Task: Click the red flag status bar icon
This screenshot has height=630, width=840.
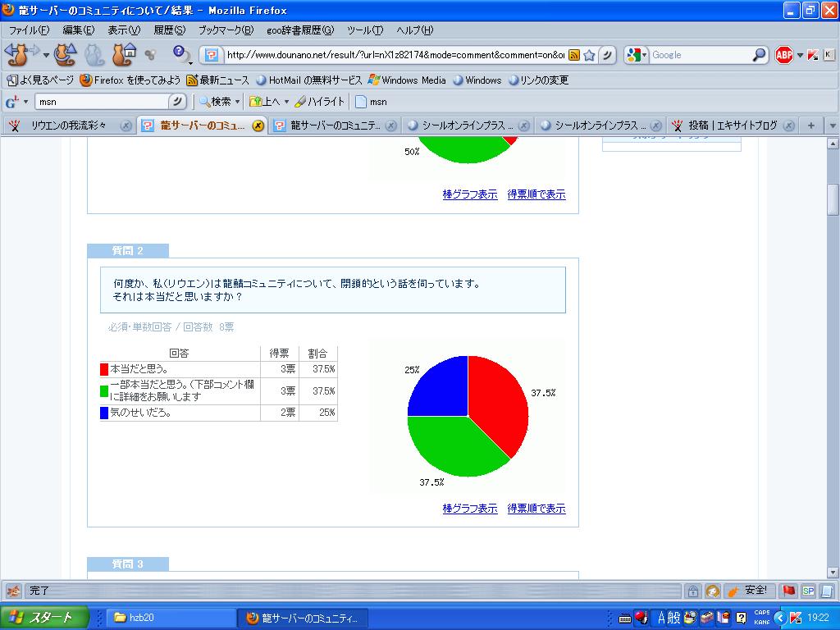Action: (788, 591)
